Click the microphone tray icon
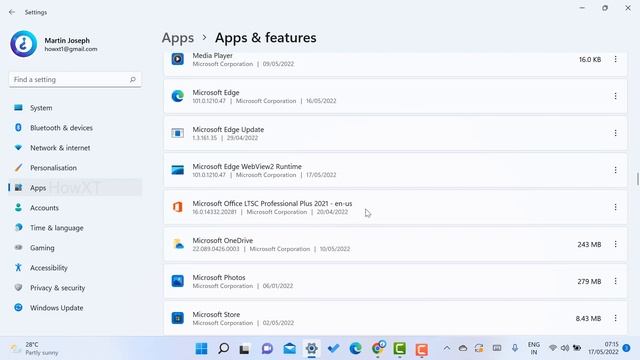The width and height of the screenshot is (640, 360). pyautogui.click(x=515, y=348)
